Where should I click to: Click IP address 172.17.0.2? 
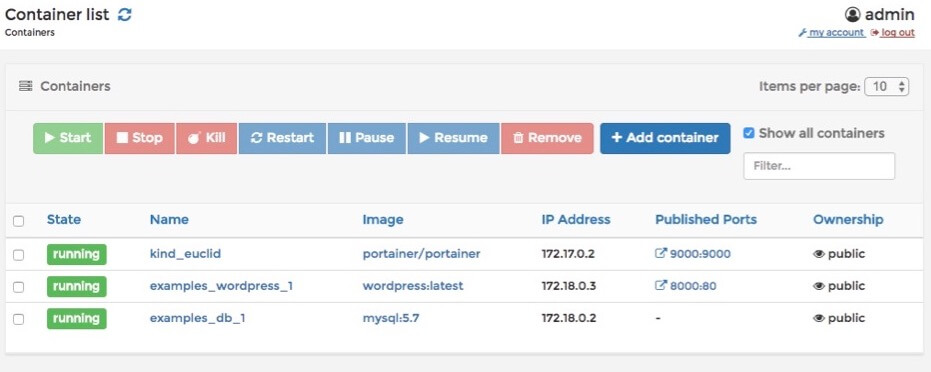568,254
